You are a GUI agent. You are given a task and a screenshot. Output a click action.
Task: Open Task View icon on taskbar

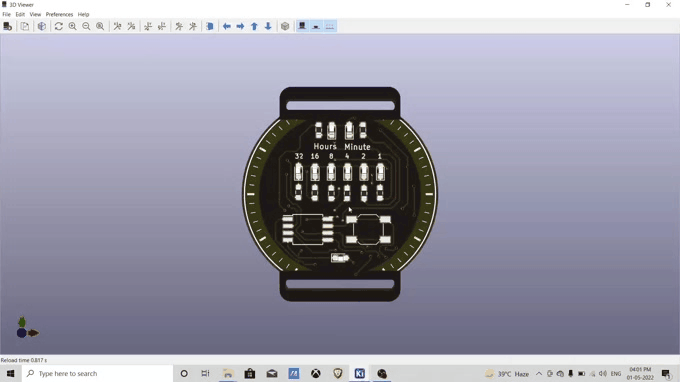tap(206, 373)
